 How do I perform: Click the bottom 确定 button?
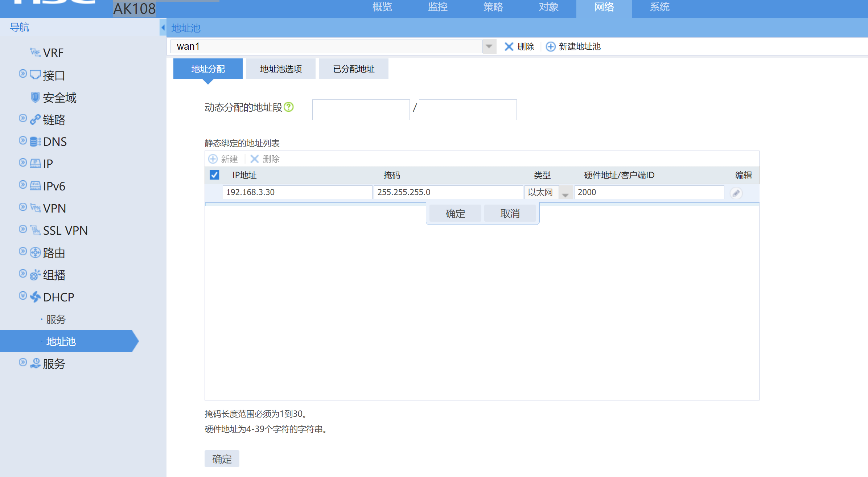pos(222,459)
